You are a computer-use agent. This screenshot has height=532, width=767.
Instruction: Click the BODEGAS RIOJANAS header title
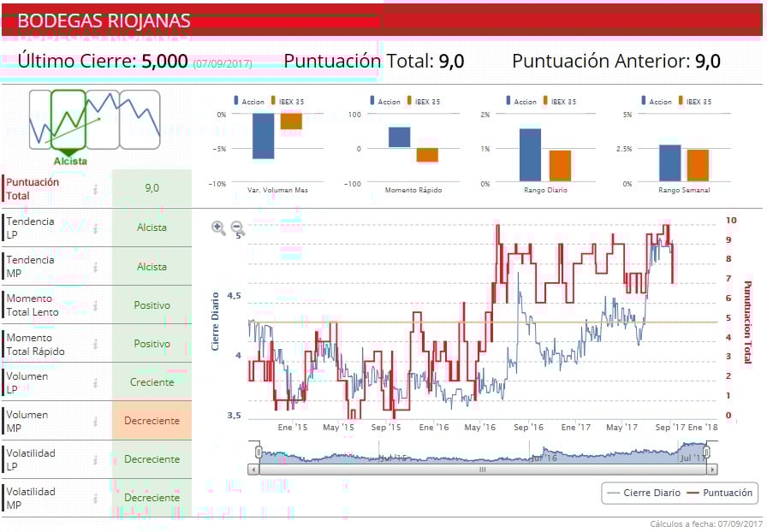point(104,21)
